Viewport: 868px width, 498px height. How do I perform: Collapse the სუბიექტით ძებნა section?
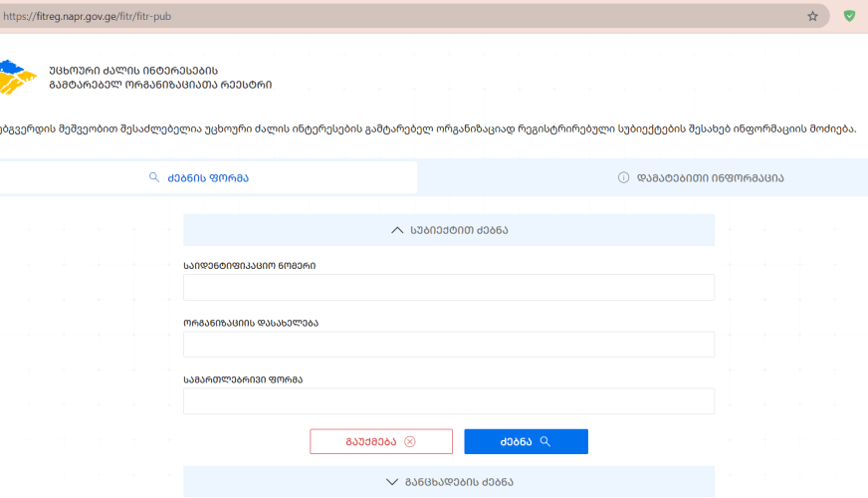tap(449, 230)
